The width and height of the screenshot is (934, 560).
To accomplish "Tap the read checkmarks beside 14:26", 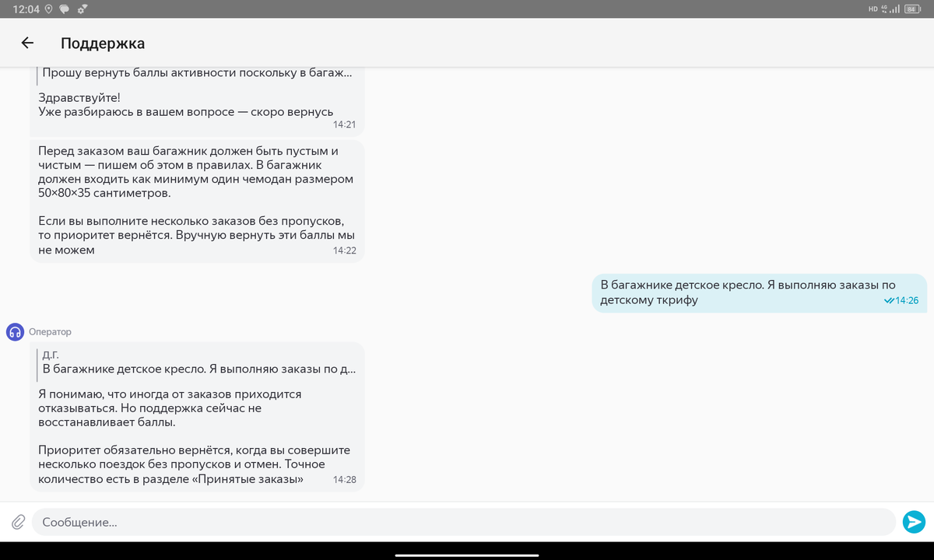I will pos(890,301).
